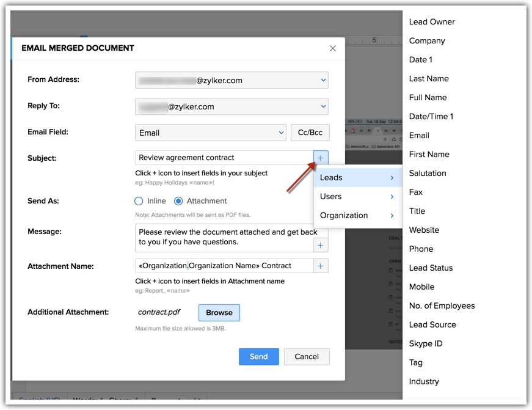Select Industry in the field list
Screen dimensions: 532x410
[424, 381]
